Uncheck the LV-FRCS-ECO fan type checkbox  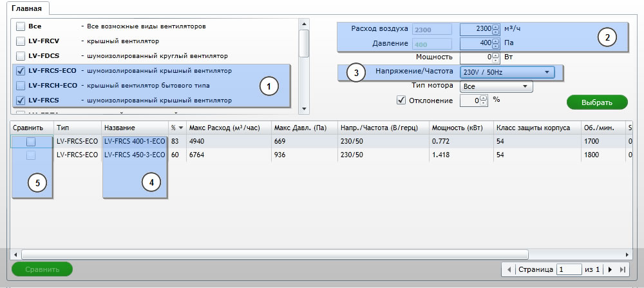[x=21, y=71]
